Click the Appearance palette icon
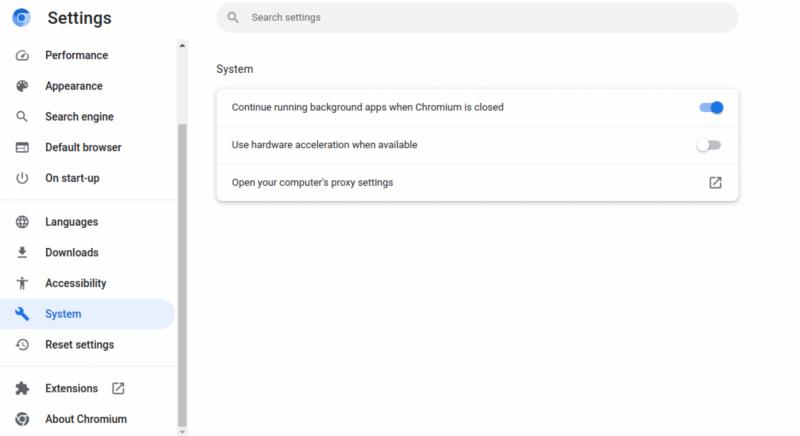Viewport: 800px width, 436px height. tap(22, 86)
